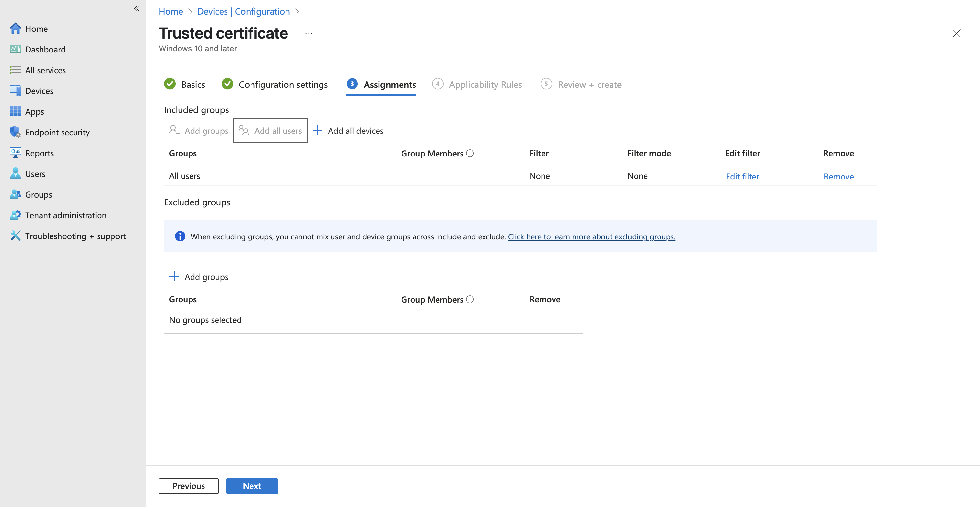Click the Filter mode column header
This screenshot has width=980, height=507.
(649, 153)
